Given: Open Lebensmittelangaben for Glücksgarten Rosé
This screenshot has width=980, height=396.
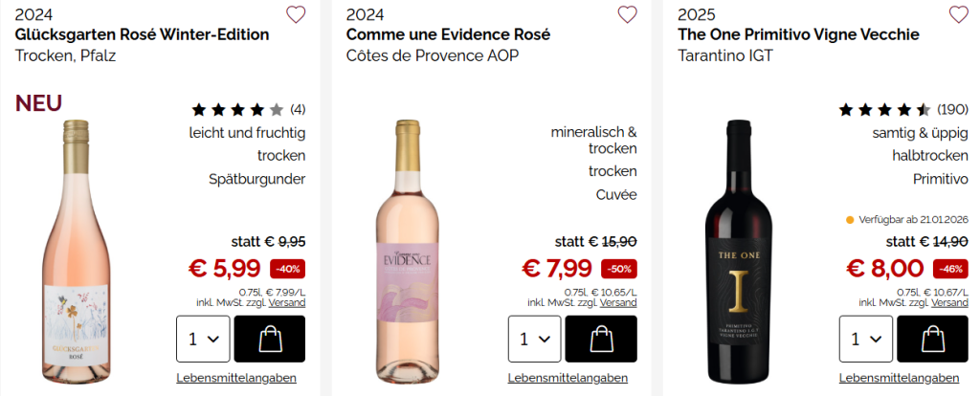Looking at the screenshot, I should click(236, 377).
